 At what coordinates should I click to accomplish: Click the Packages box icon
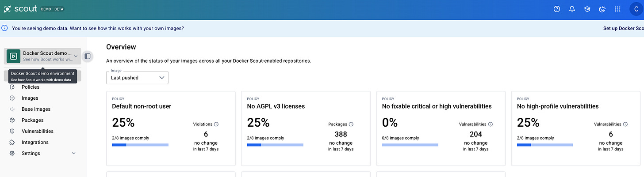click(x=12, y=120)
